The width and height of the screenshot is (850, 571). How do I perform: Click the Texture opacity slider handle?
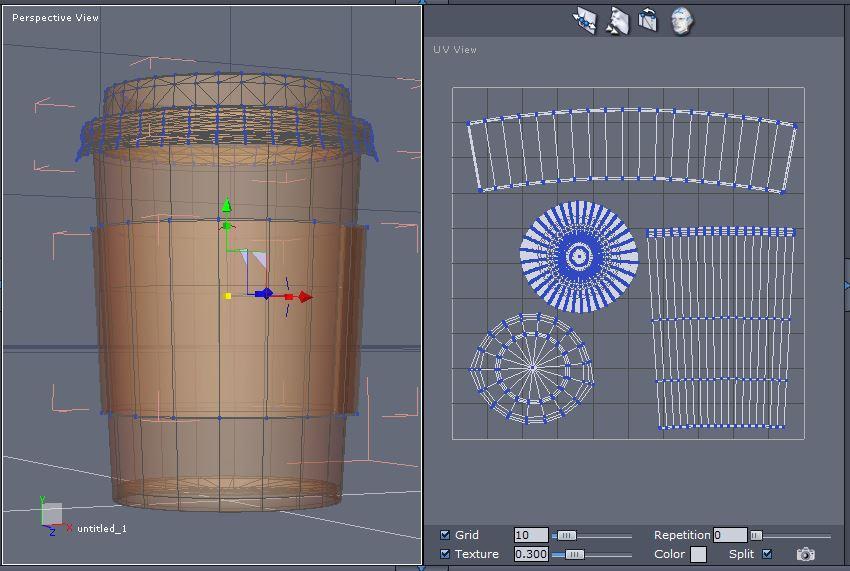(x=574, y=554)
